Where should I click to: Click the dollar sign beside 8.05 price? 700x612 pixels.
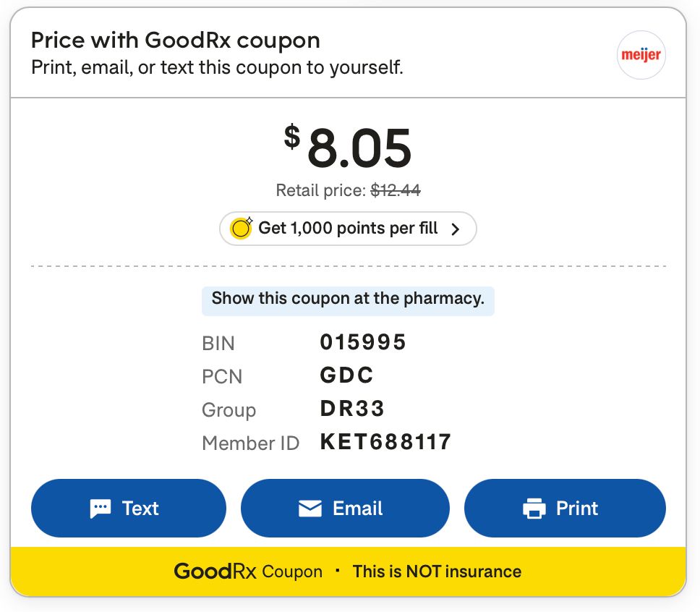(x=292, y=137)
